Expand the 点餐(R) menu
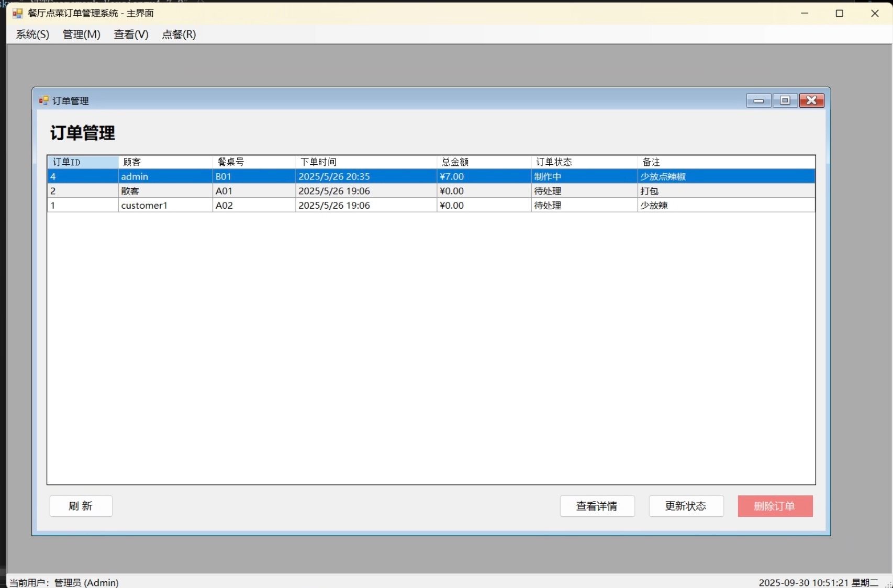The image size is (893, 588). [178, 35]
